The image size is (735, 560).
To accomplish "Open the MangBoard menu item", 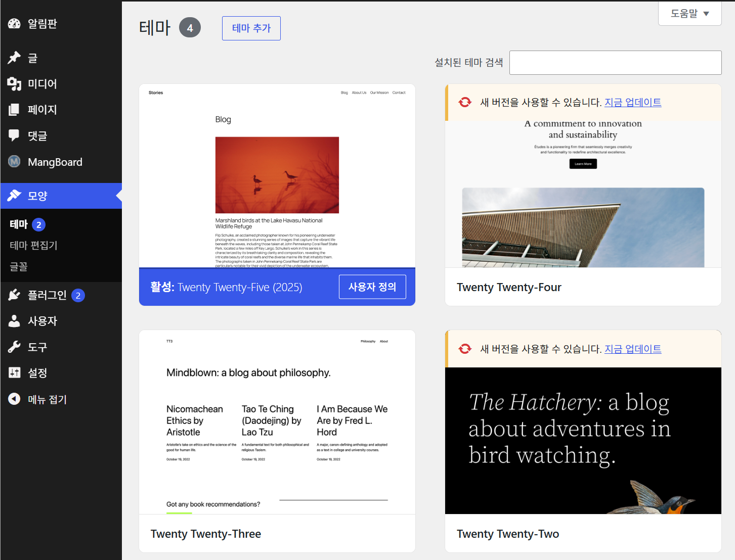I will [x=61, y=162].
